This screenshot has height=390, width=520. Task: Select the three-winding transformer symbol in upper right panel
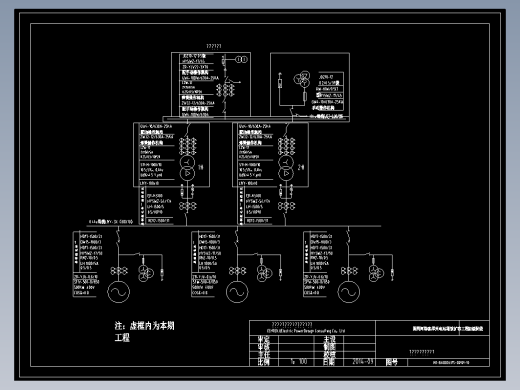click(x=302, y=79)
